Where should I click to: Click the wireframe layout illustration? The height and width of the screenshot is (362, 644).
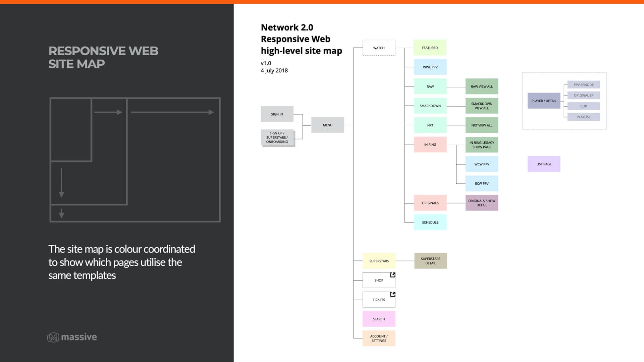pyautogui.click(x=135, y=160)
